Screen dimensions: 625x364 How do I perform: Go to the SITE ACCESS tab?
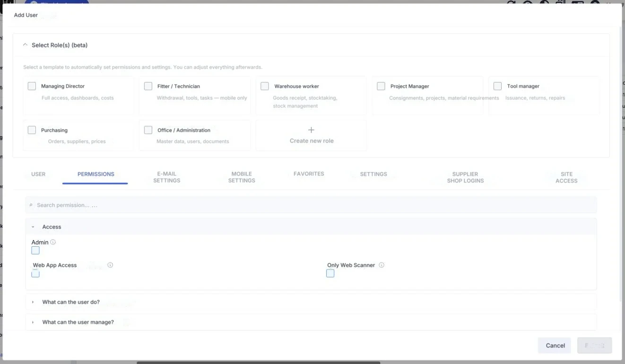click(x=566, y=177)
